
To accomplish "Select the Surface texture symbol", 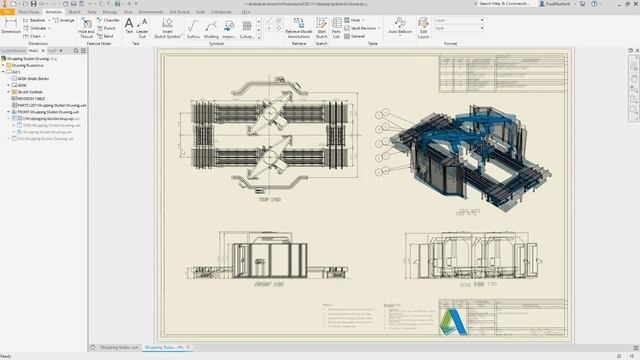I will point(193,29).
